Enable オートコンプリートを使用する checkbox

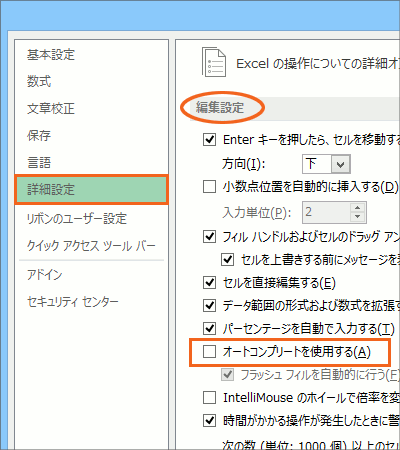209,352
